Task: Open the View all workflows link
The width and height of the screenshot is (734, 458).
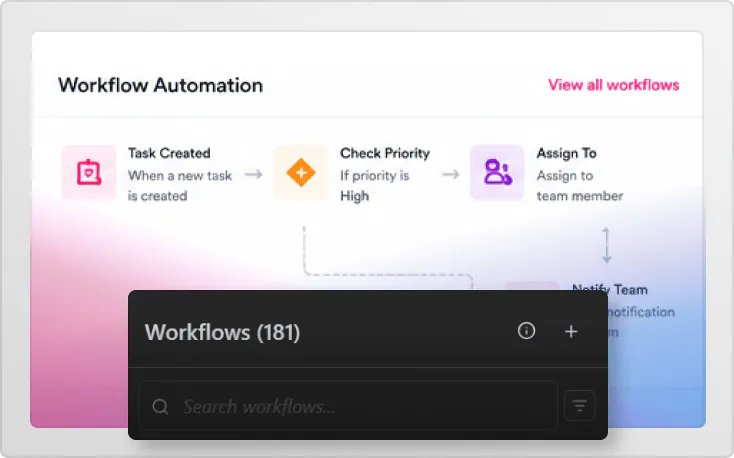Action: (614, 85)
